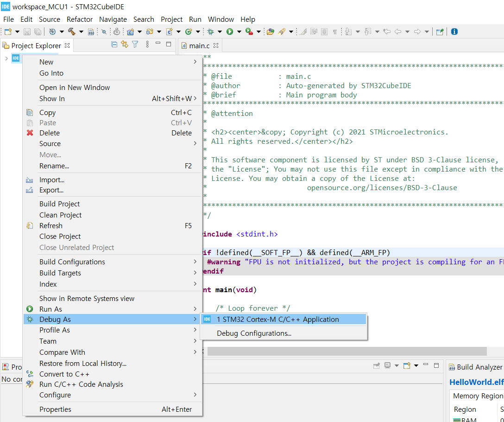The height and width of the screenshot is (422, 504).
Task: Open dropdown arrow next to Build hammer
Action: [81, 32]
